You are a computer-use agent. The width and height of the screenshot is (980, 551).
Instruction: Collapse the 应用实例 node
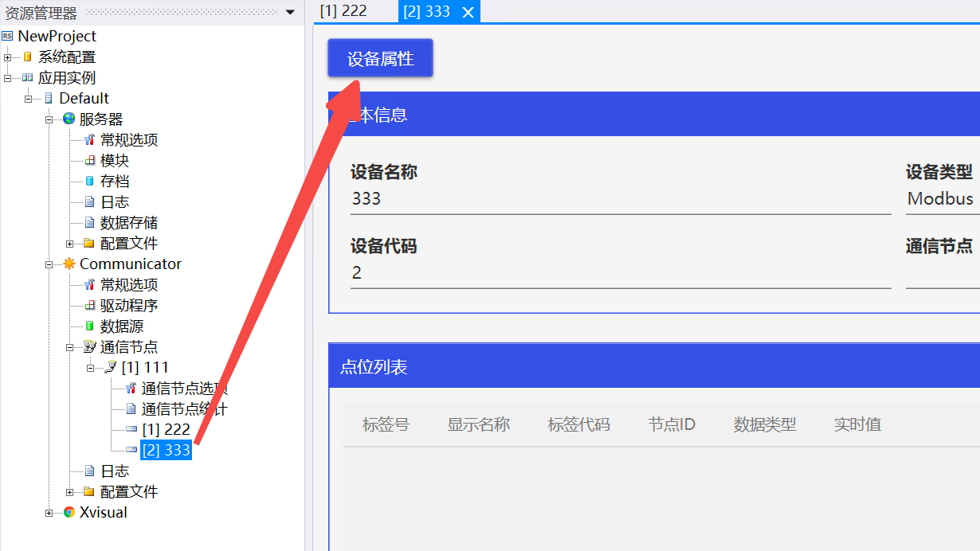click(x=8, y=78)
